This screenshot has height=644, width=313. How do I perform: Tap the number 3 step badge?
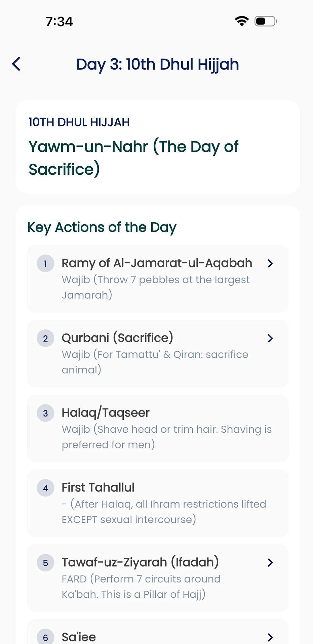[x=45, y=413]
